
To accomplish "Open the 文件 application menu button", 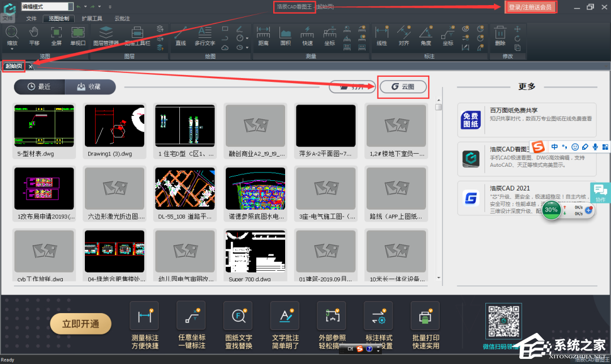I will 8,12.
